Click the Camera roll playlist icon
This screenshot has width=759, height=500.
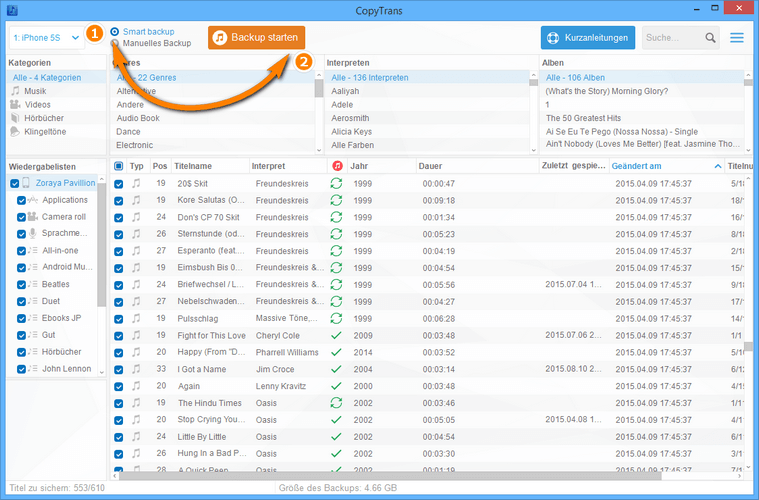[32, 216]
